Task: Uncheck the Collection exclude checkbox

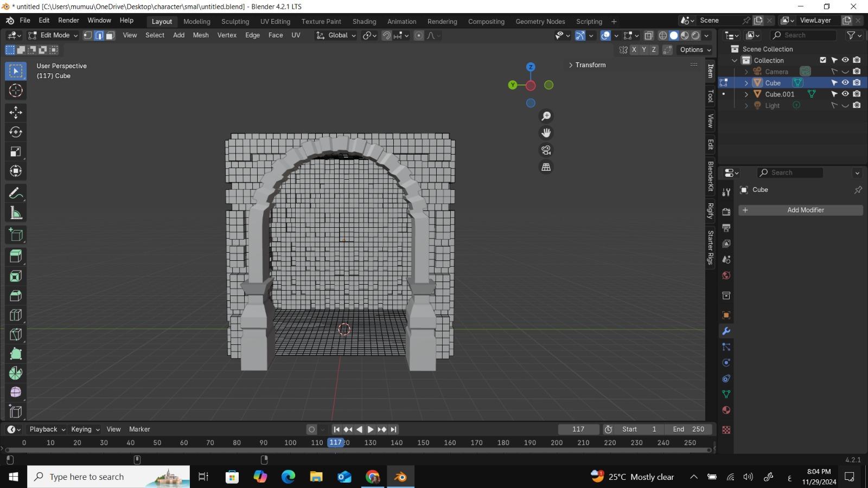Action: click(x=823, y=60)
